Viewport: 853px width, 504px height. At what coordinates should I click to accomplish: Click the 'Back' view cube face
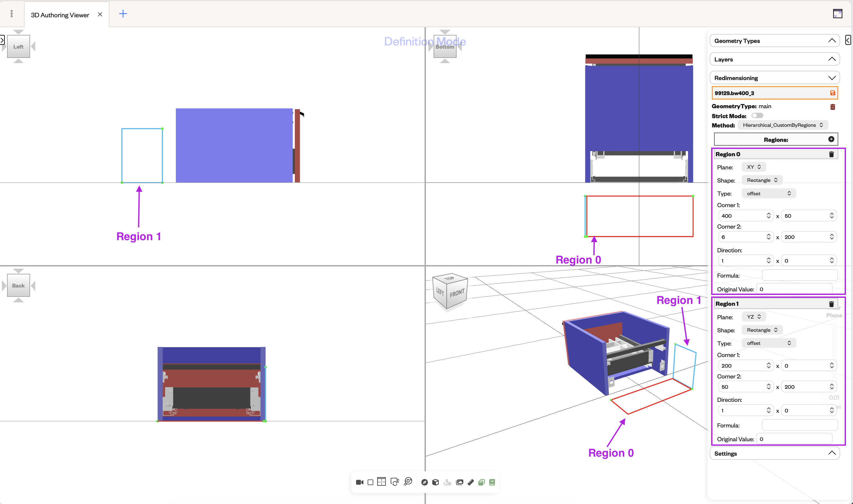[18, 286]
